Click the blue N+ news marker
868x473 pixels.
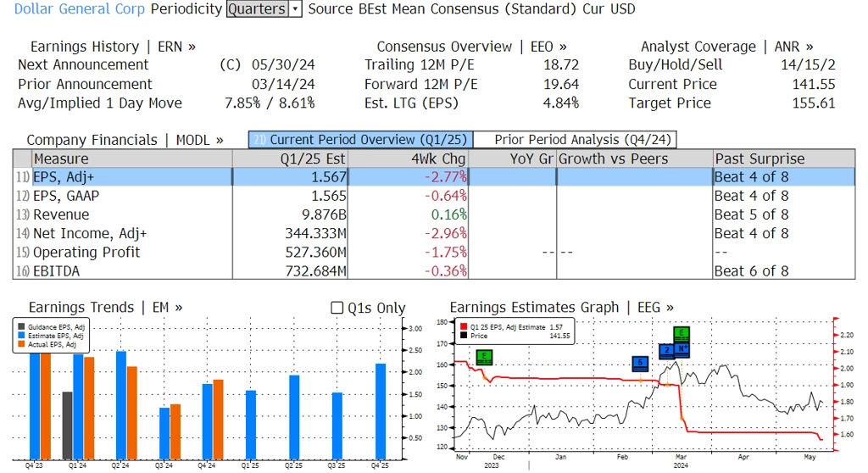point(682,350)
